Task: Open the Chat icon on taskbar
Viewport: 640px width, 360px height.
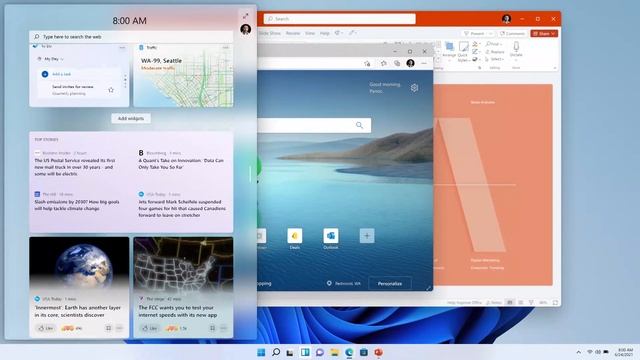Action: (x=320, y=352)
